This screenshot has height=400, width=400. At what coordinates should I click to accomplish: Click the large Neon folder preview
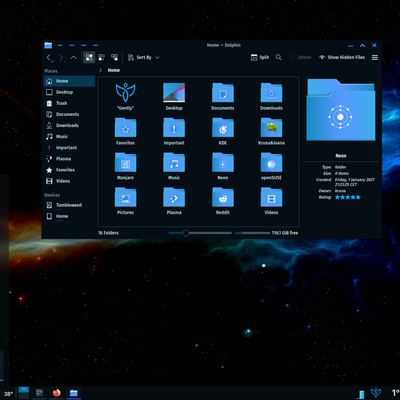tap(341, 110)
